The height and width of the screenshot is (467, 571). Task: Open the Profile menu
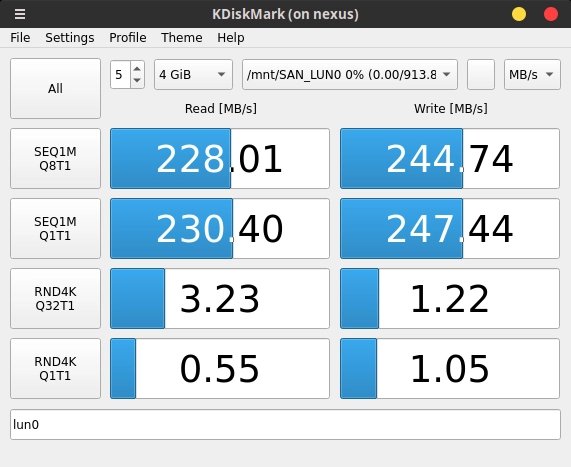(128, 38)
